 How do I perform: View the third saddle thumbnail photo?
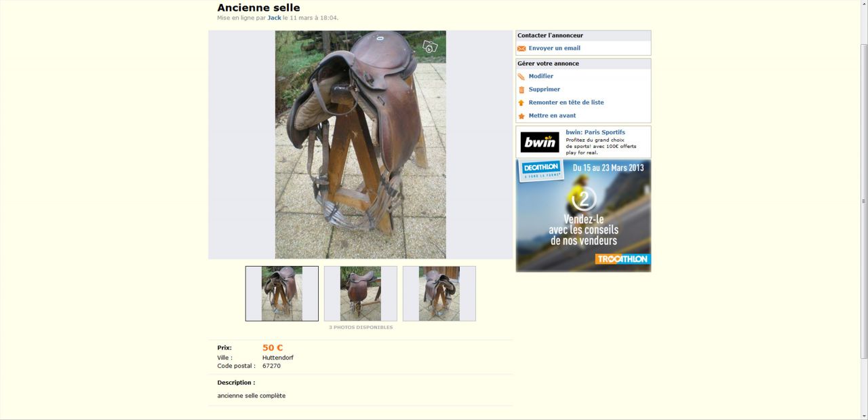439,294
